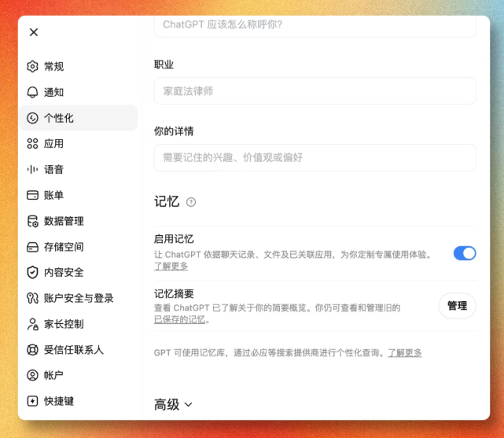Viewport: 504px width, 438px height.
Task: Focus the 你的详情 input field
Action: (315, 157)
